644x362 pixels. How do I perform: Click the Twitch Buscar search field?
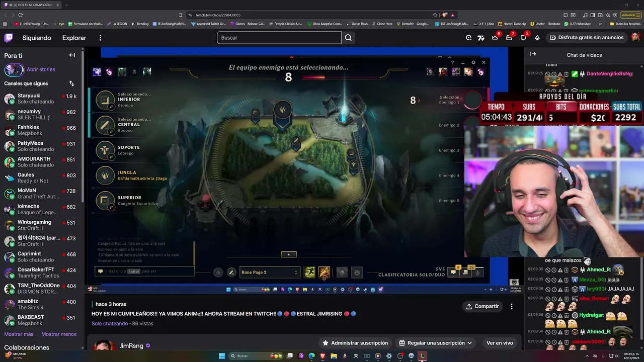pos(279,38)
